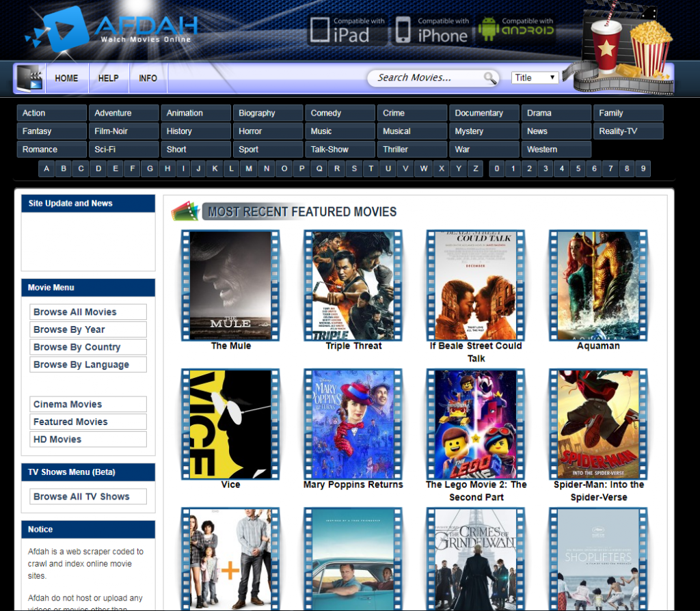Open the Featured Movies link
The width and height of the screenshot is (700, 611).
(88, 421)
